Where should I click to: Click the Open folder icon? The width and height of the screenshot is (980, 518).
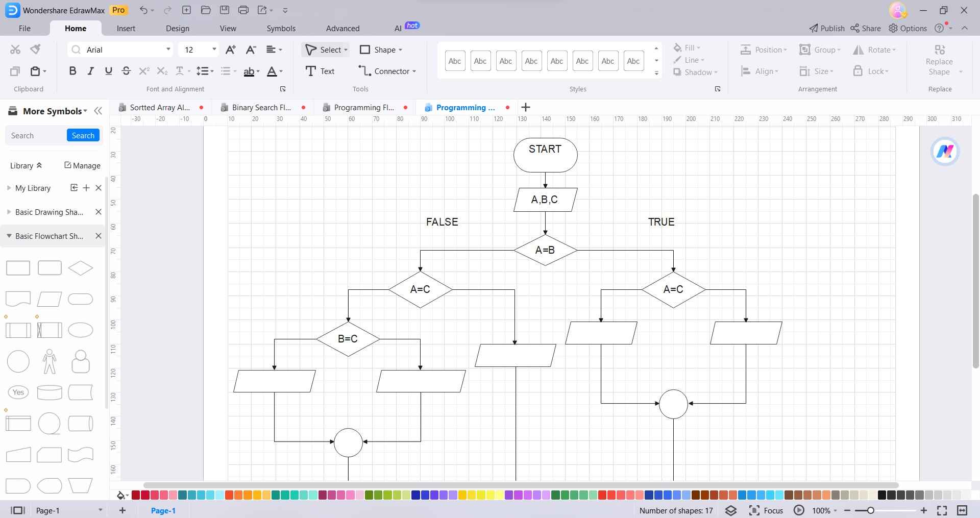point(206,10)
